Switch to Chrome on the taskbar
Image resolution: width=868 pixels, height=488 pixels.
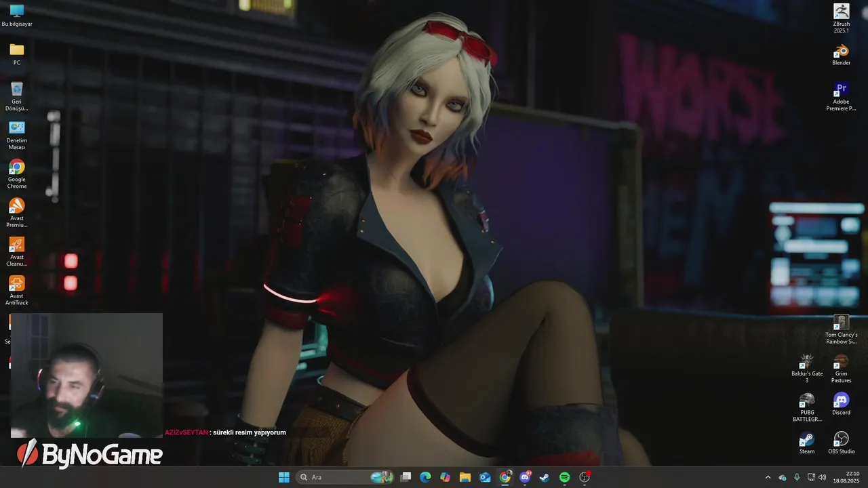505,477
